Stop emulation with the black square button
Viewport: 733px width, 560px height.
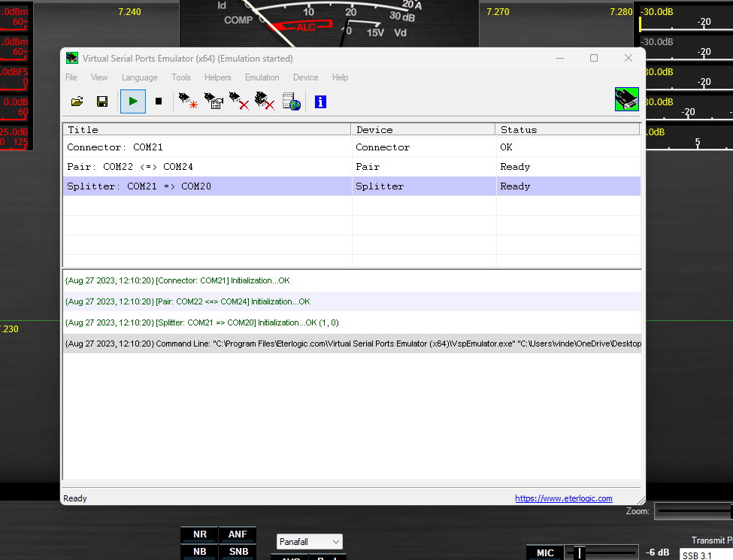(x=159, y=101)
